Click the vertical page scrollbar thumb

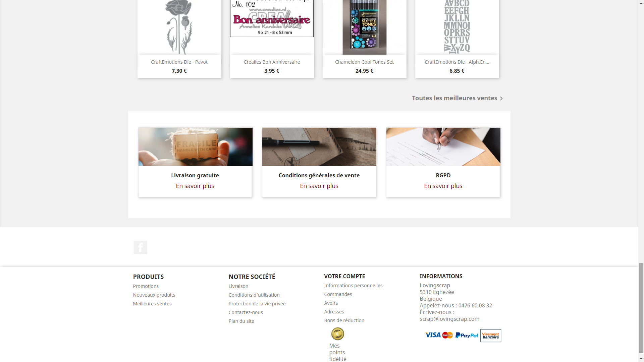pyautogui.click(x=641, y=308)
